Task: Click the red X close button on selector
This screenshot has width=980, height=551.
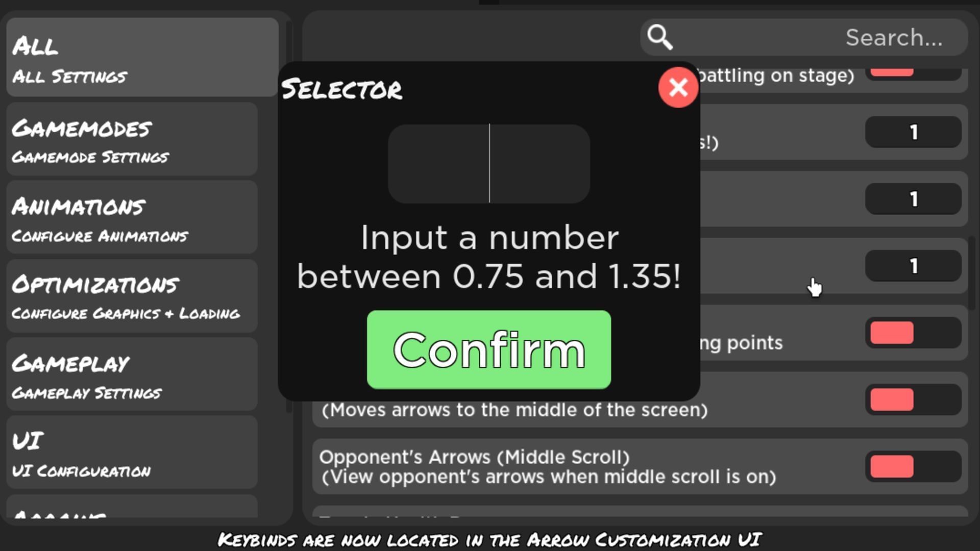Action: (x=678, y=86)
